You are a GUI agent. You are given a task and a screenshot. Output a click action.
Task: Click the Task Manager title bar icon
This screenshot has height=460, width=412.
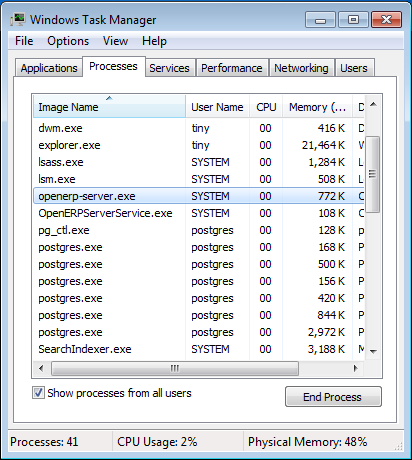click(x=18, y=20)
